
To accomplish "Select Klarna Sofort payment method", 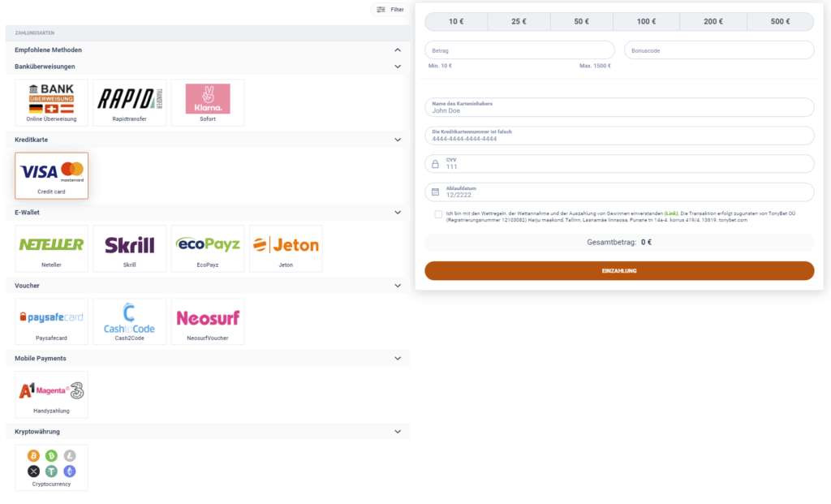I will (208, 103).
